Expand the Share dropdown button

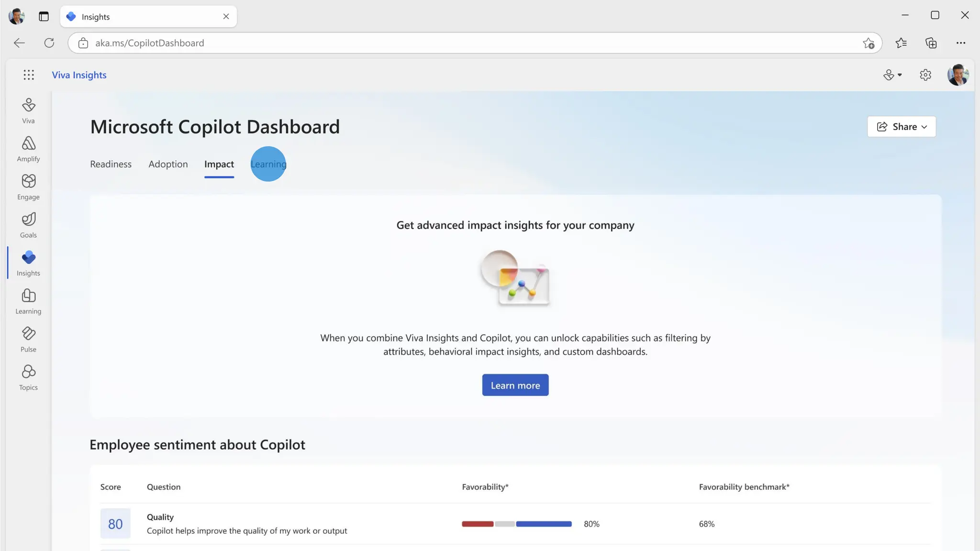tap(901, 127)
